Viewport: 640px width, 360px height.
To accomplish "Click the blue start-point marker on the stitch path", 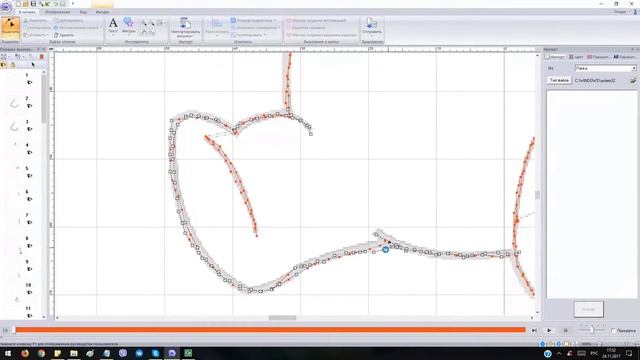I will [385, 249].
